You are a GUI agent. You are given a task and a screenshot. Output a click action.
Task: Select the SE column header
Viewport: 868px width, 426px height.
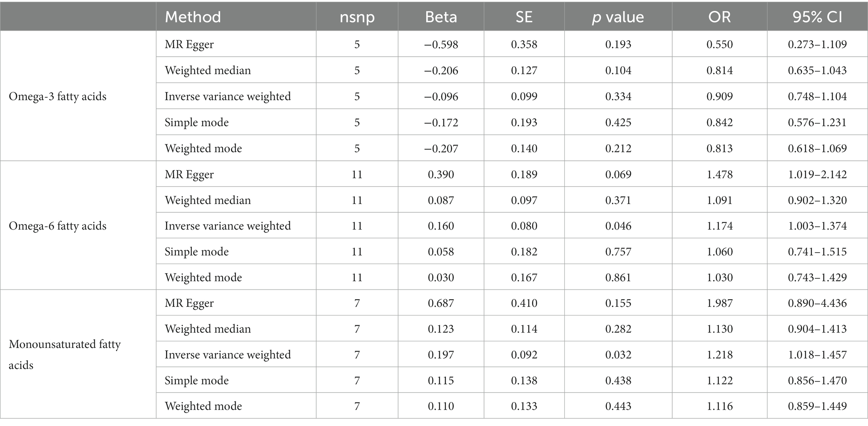click(524, 17)
